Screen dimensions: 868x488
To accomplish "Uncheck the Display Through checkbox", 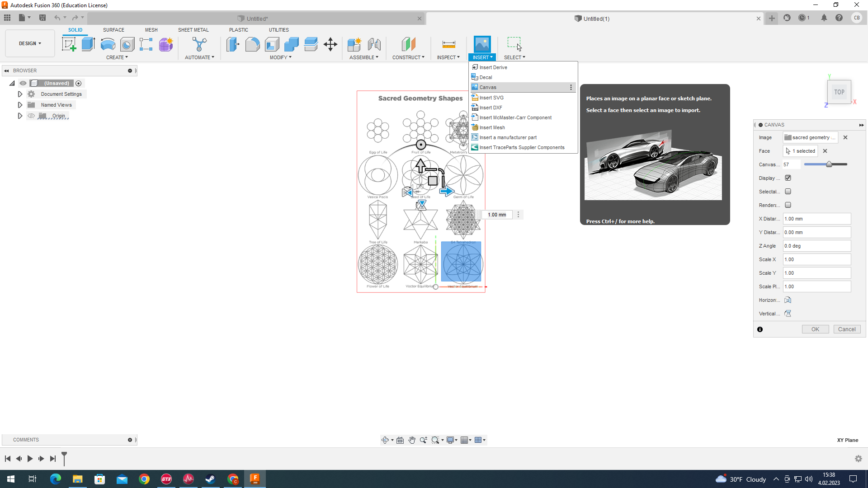I will [x=788, y=178].
